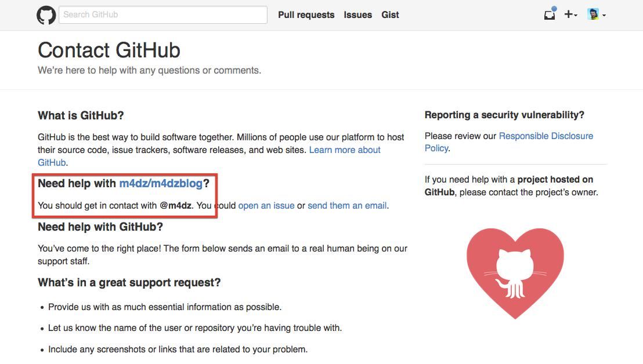The height and width of the screenshot is (364, 643).
Task: Open the m4dz/m4dzblog repository link
Action: click(161, 183)
